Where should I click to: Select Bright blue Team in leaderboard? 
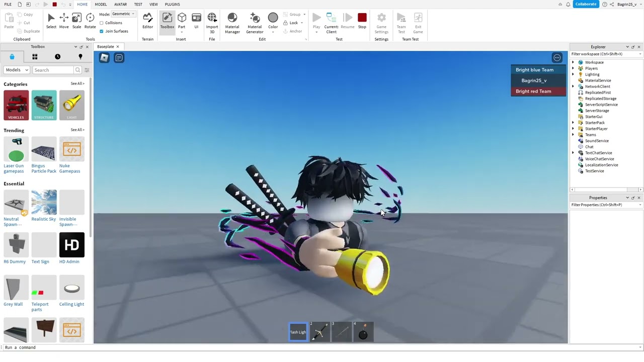[x=538, y=70]
